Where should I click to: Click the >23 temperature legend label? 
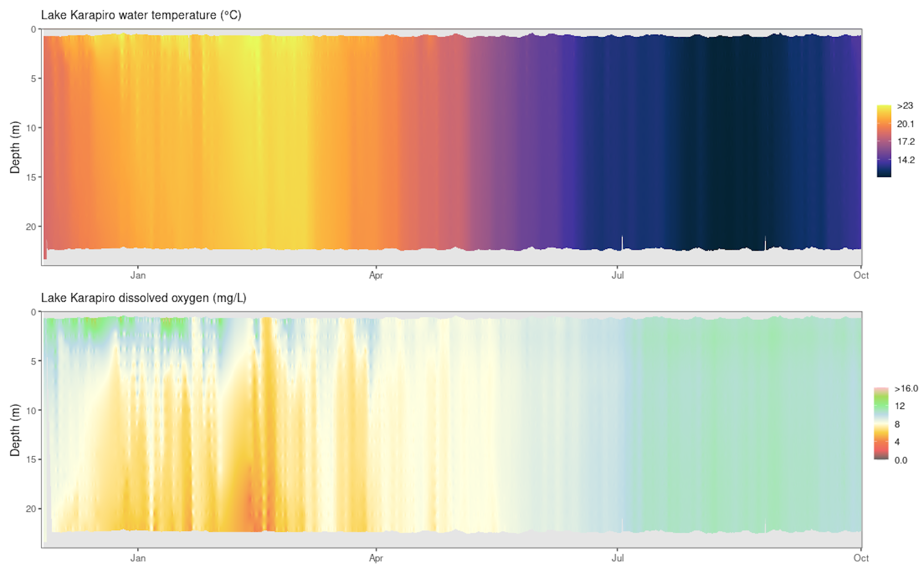click(x=905, y=106)
